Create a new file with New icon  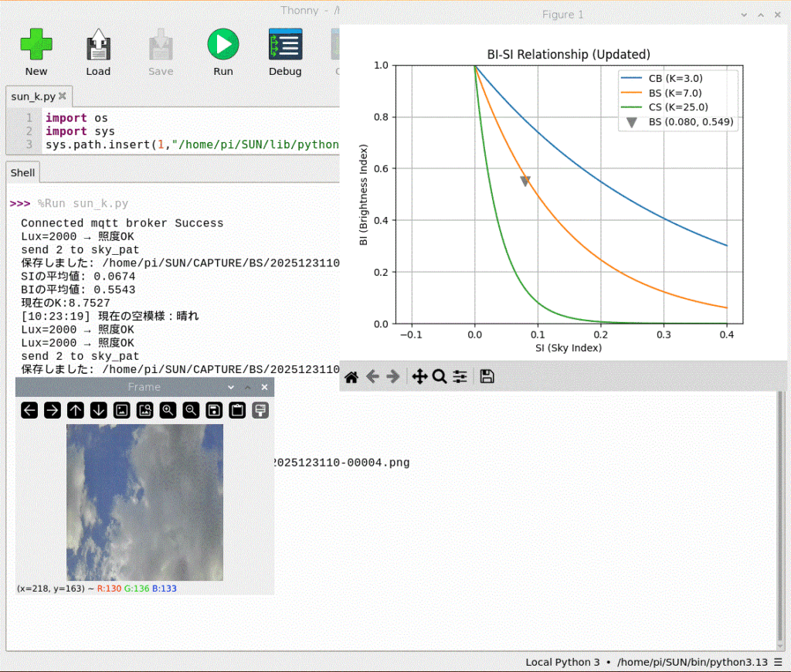coord(36,45)
